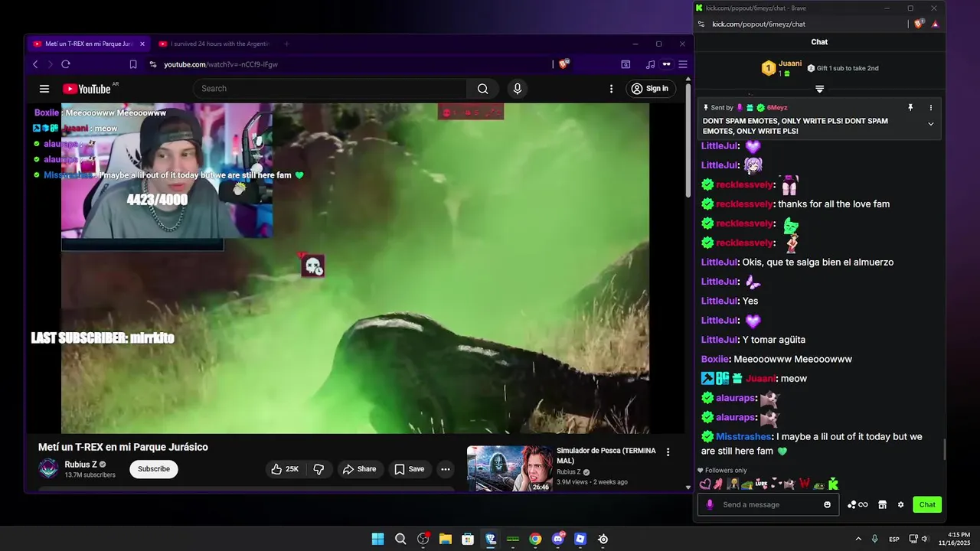980x551 pixels.
Task: Expand the pinned message chevron
Action: (931, 124)
